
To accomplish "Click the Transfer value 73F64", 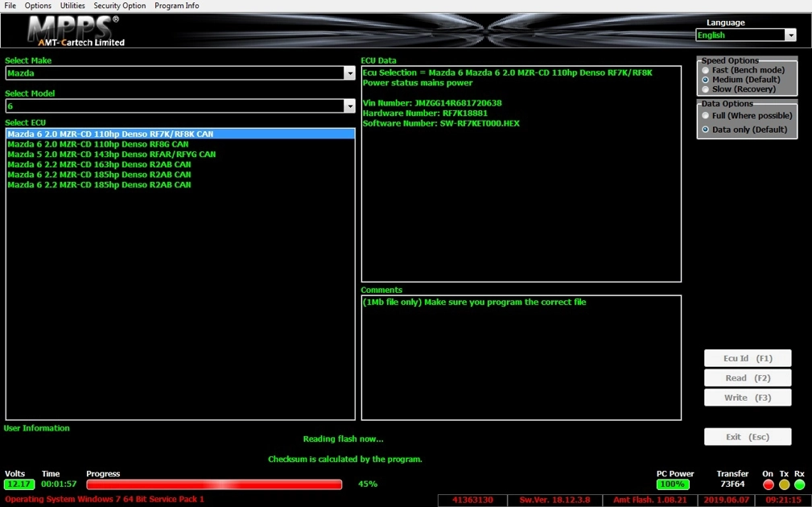I will [732, 484].
